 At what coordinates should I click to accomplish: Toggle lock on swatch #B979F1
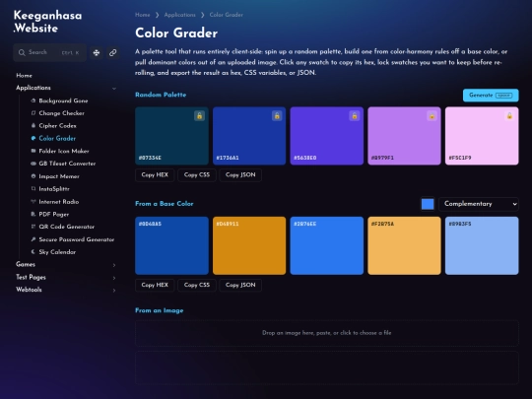click(x=432, y=115)
